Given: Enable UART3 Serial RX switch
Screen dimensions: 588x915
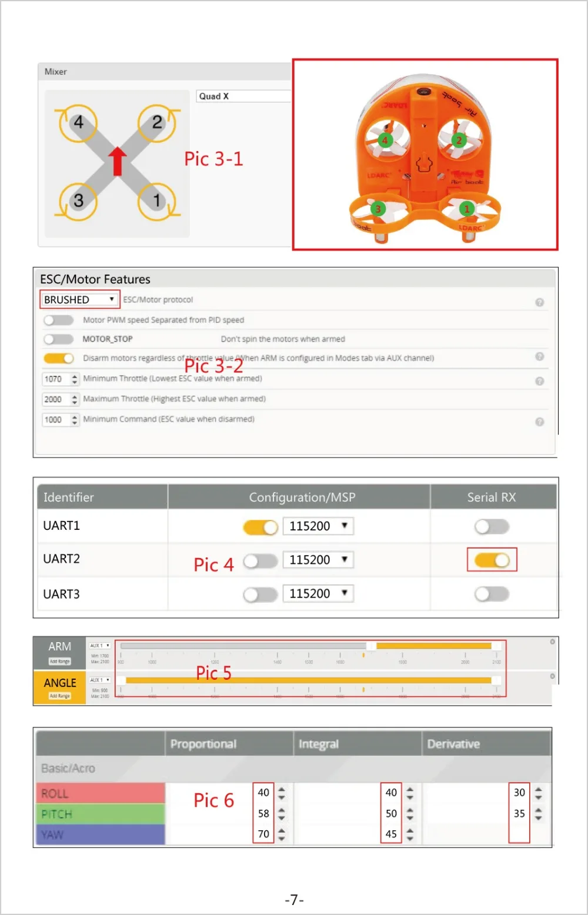Looking at the screenshot, I should click(x=492, y=595).
